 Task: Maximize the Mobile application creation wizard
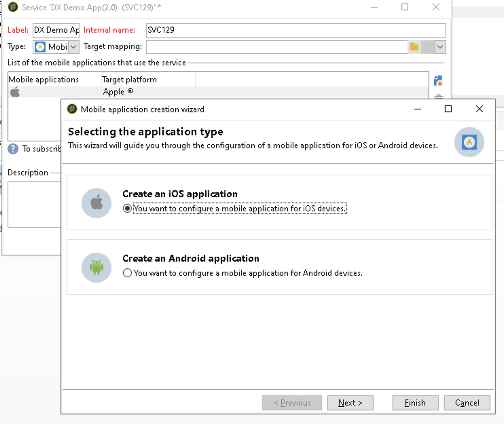point(448,109)
